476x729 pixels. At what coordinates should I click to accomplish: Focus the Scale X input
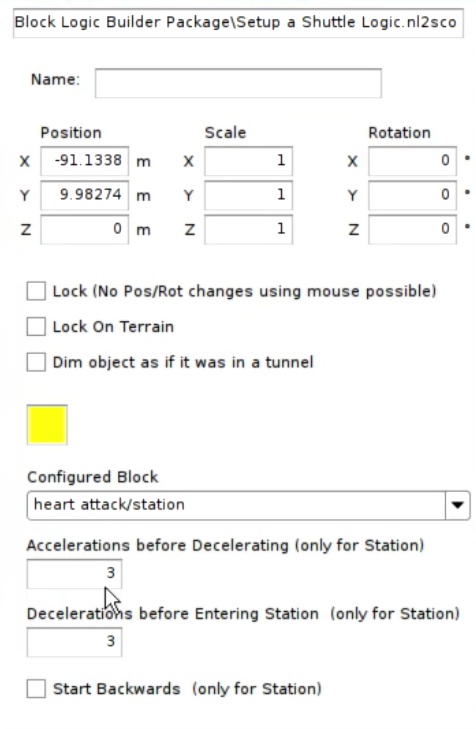pos(248,161)
